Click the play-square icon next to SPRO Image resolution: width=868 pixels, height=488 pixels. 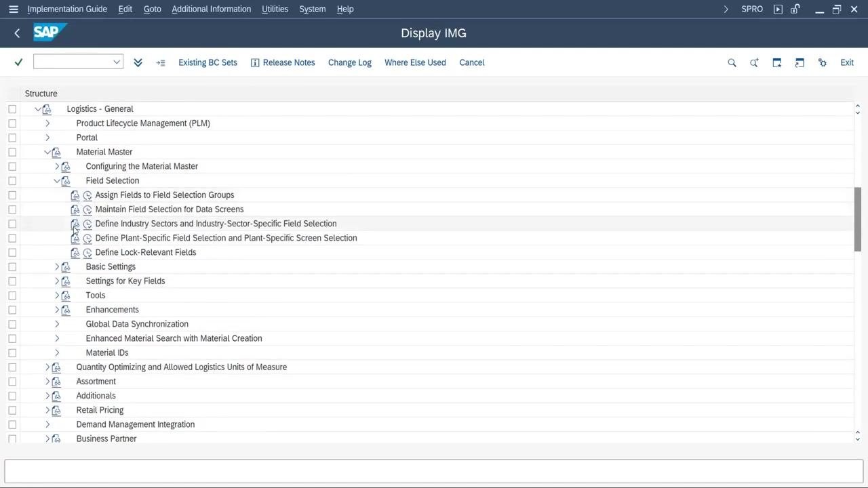click(778, 9)
